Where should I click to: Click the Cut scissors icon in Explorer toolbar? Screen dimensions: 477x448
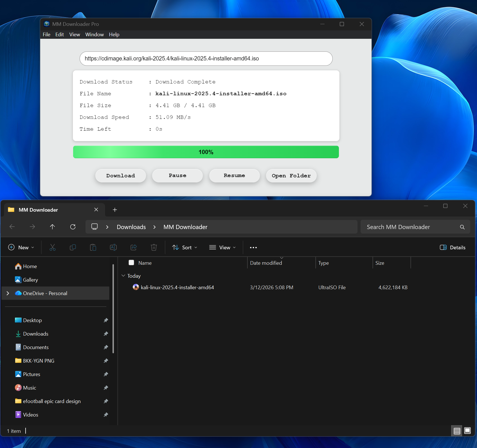point(53,247)
